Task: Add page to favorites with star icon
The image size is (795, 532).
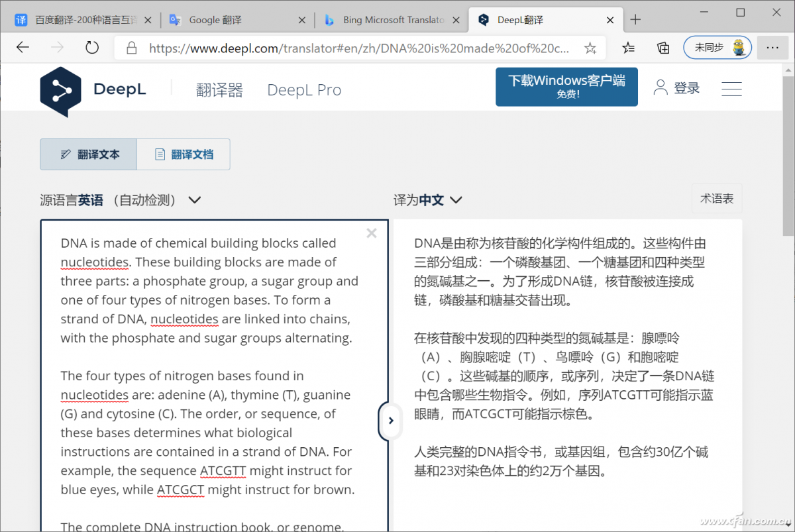Action: tap(590, 48)
